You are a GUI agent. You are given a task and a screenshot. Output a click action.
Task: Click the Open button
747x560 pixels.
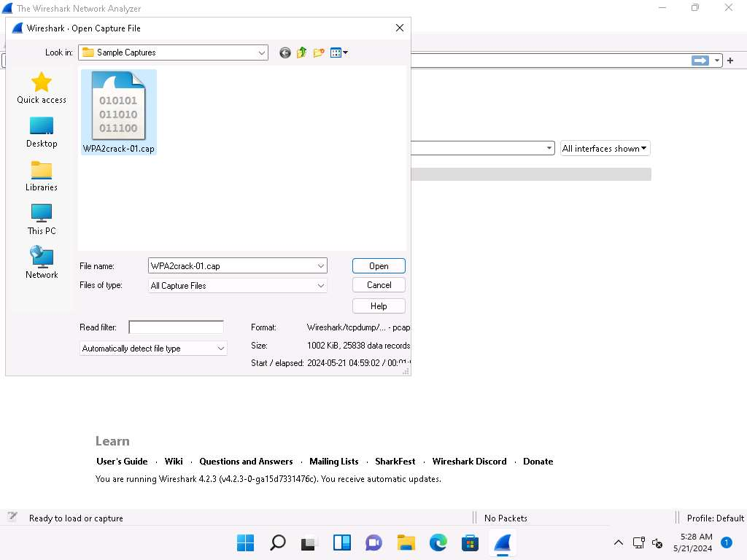coord(379,266)
